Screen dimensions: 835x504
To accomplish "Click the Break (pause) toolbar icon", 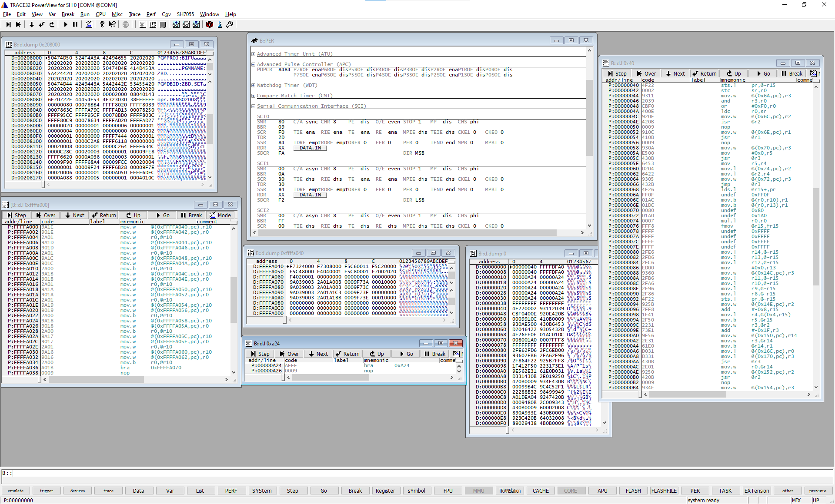I will 75,25.
